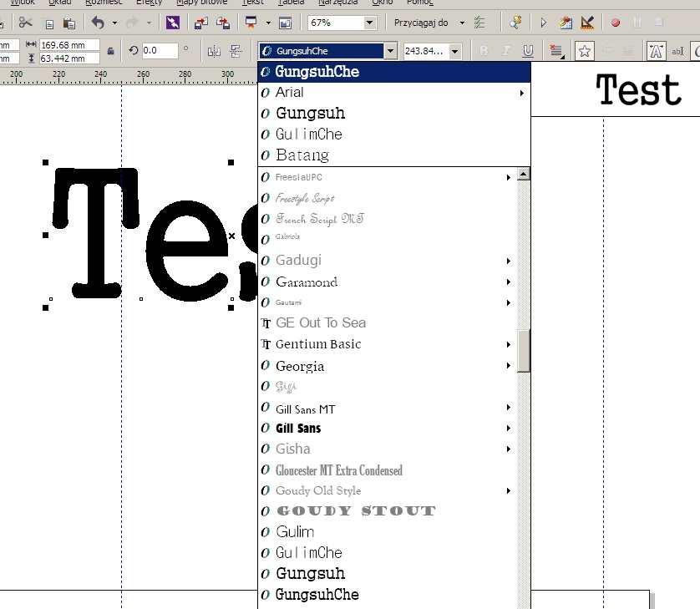
Task: Expand the Przyciągaj do snap dropdown
Action: (x=462, y=23)
